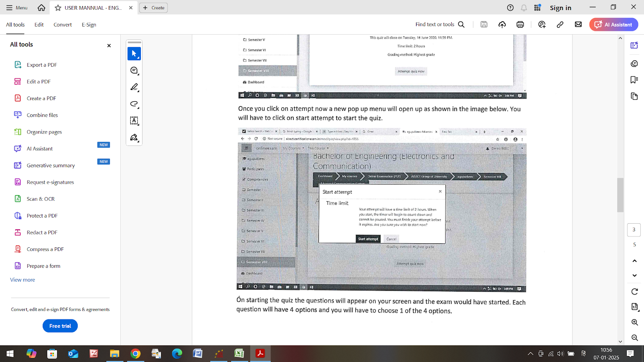Open the E-Sign tab
Image resolution: width=644 pixels, height=362 pixels.
(x=89, y=25)
